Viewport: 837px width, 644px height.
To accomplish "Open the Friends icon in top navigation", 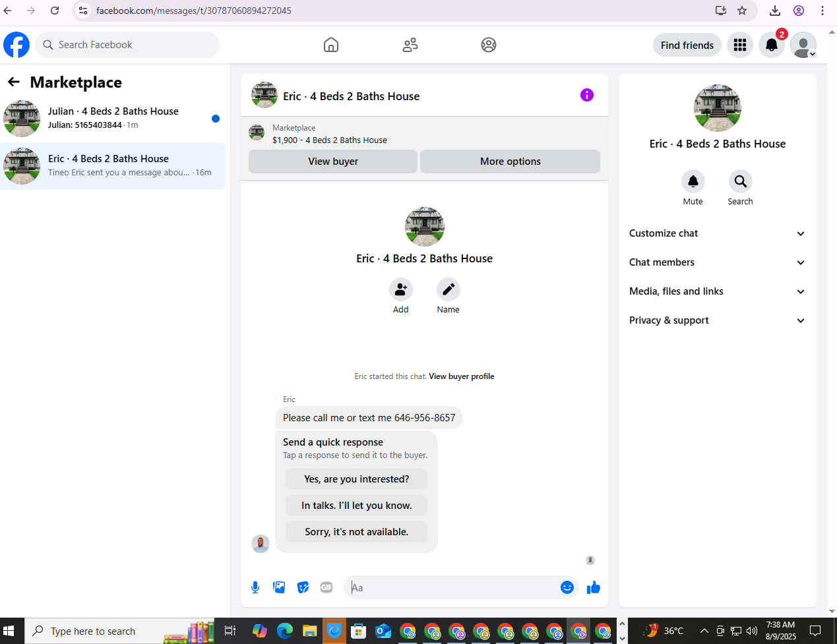I will point(410,45).
